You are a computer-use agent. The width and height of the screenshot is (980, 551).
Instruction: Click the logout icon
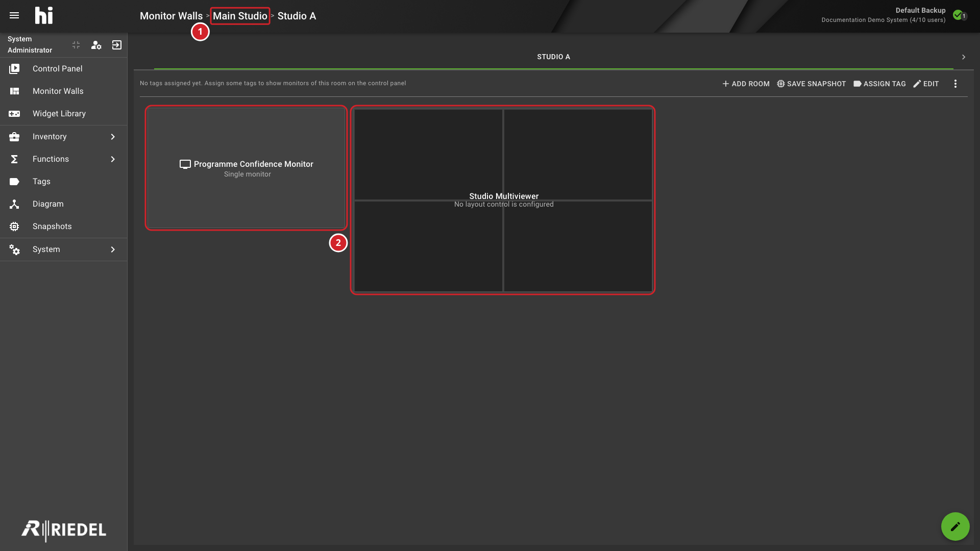click(117, 45)
